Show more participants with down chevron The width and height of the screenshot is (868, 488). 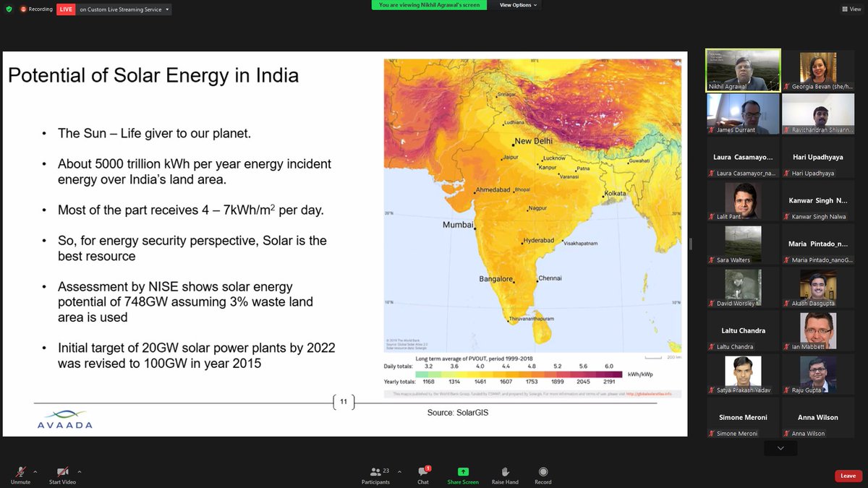pos(780,448)
